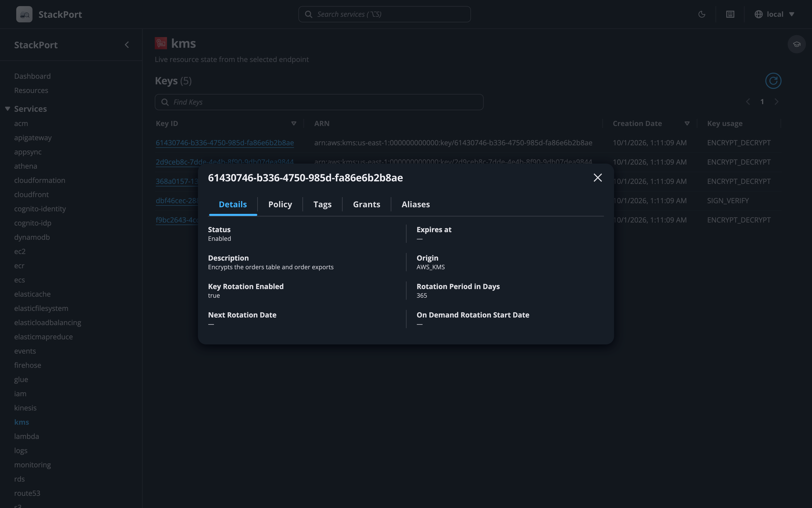Click the Find Keys search field
The width and height of the screenshot is (812, 508).
(319, 102)
